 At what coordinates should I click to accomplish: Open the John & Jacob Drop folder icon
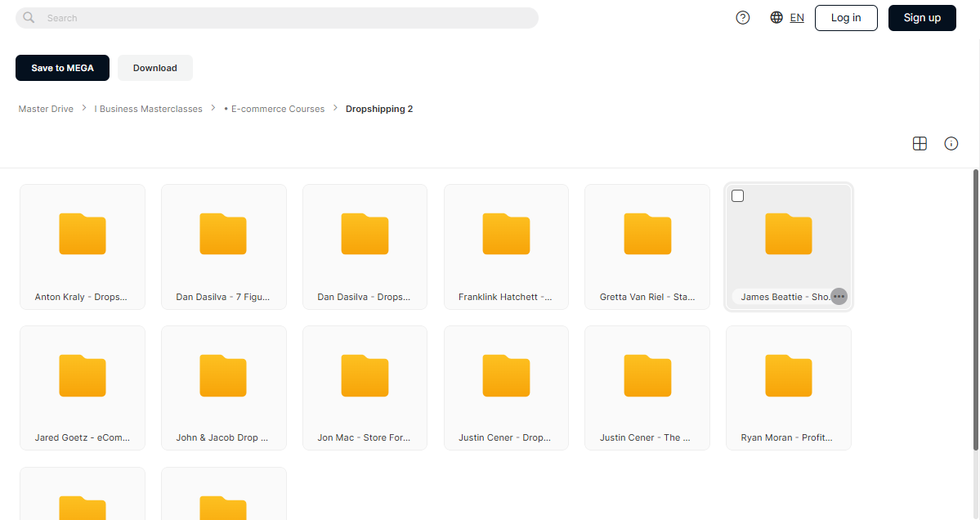[223, 375]
